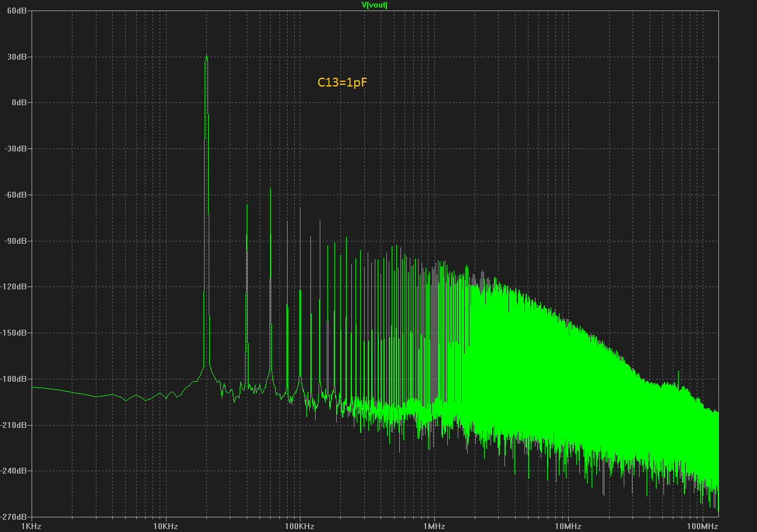Click the -90dB axis label
Screen dimensions: 757x532
point(16,241)
